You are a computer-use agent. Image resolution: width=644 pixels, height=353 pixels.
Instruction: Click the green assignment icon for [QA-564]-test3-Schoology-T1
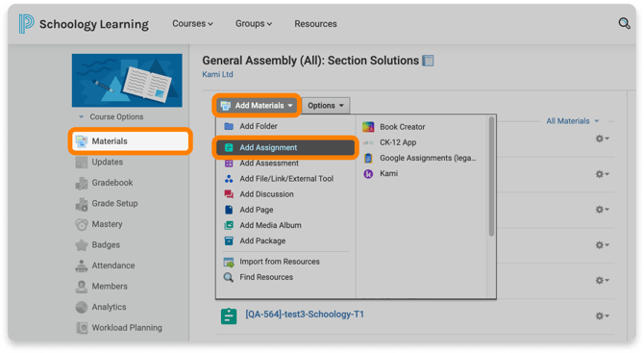(229, 316)
